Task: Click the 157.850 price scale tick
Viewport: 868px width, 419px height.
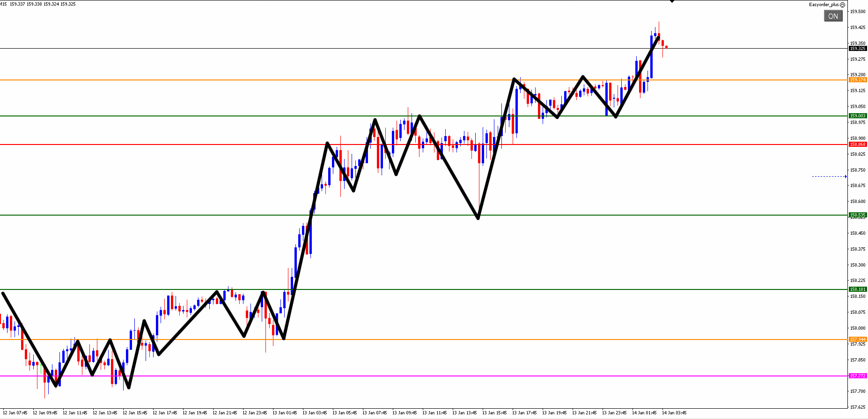Action: (858, 360)
